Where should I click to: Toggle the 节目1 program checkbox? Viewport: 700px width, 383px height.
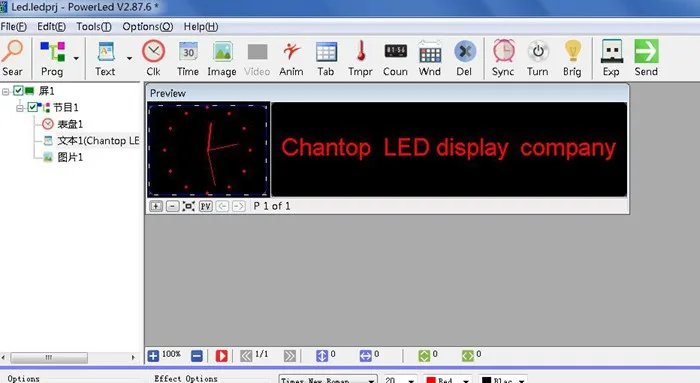tap(32, 107)
